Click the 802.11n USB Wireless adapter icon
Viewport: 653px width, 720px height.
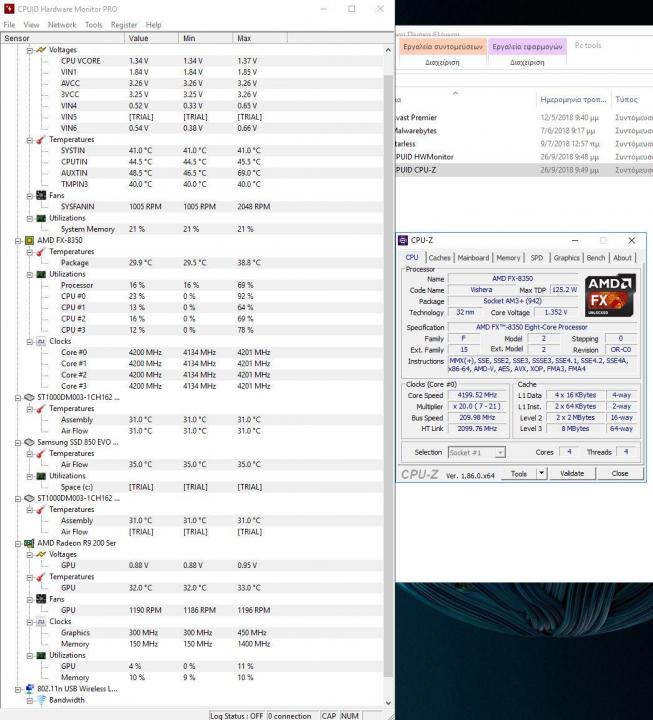29,689
